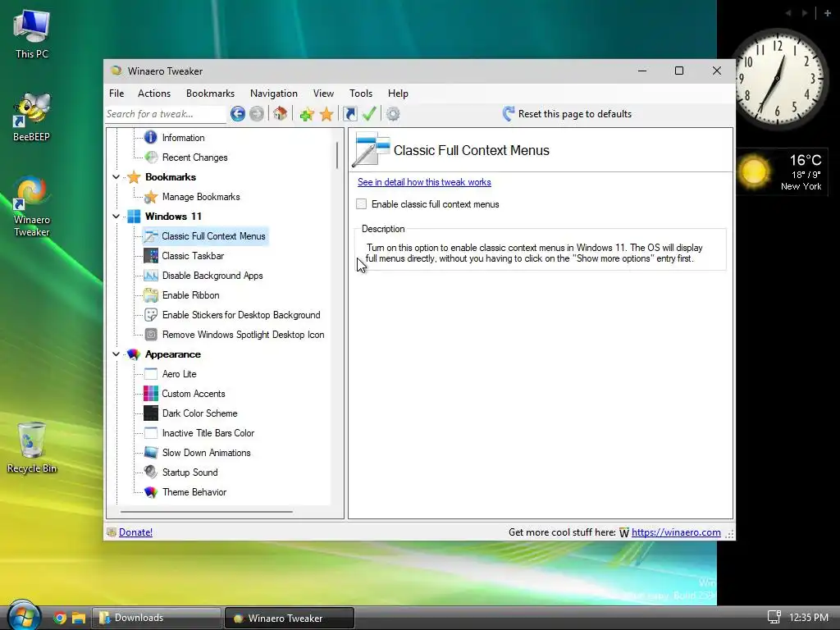Collapse the Bookmarks tree group
This screenshot has height=630, width=840.
coord(116,177)
